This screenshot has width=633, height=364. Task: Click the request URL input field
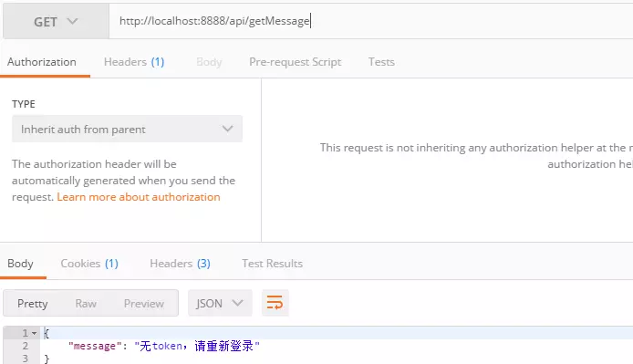(370, 21)
